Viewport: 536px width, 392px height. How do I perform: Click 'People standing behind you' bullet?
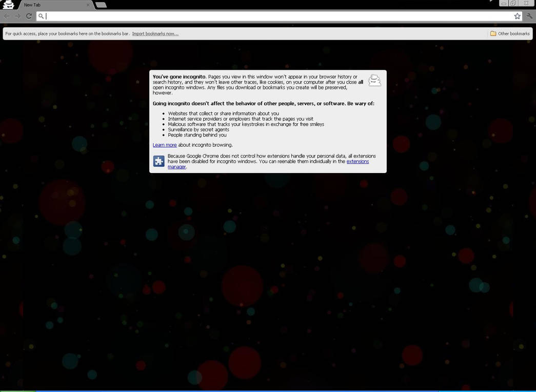(x=197, y=135)
